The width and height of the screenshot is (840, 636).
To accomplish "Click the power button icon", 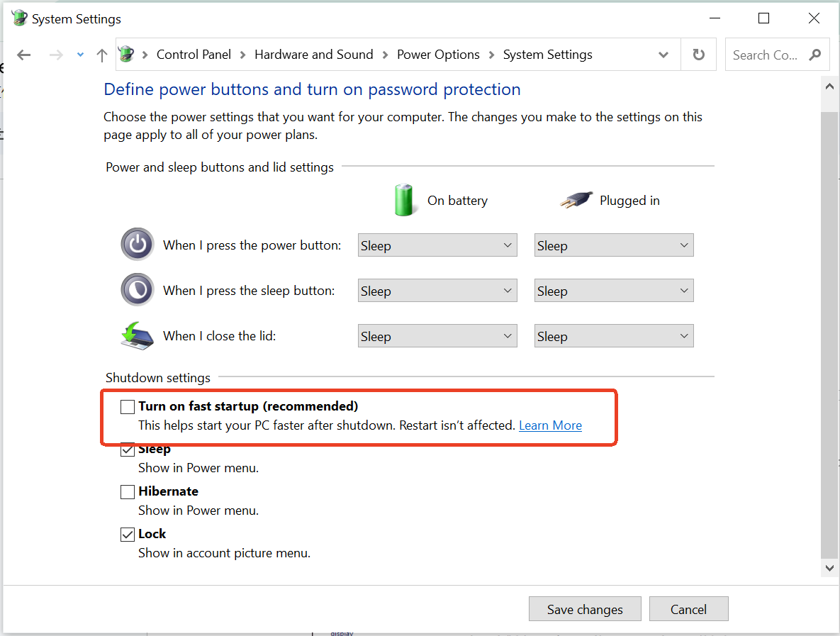I will coord(137,245).
